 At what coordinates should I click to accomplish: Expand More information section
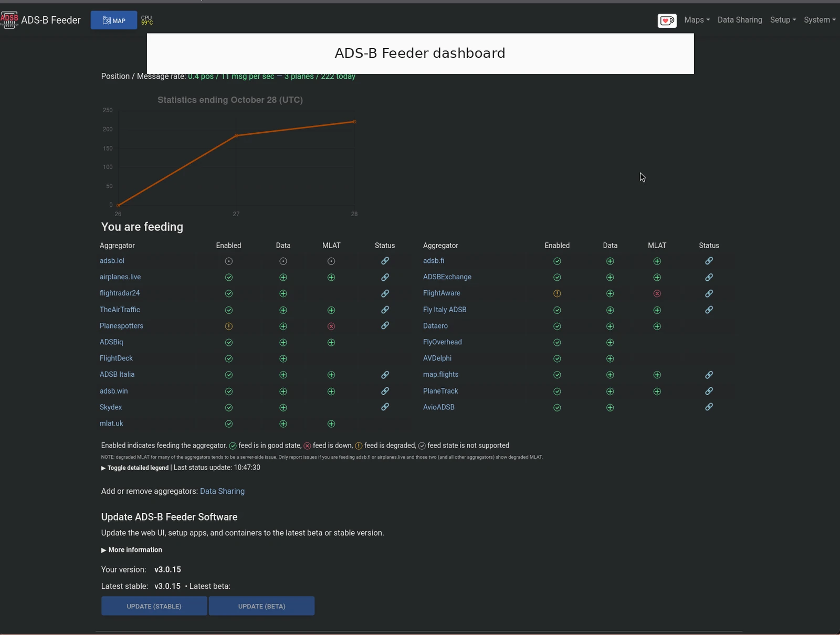pos(131,550)
